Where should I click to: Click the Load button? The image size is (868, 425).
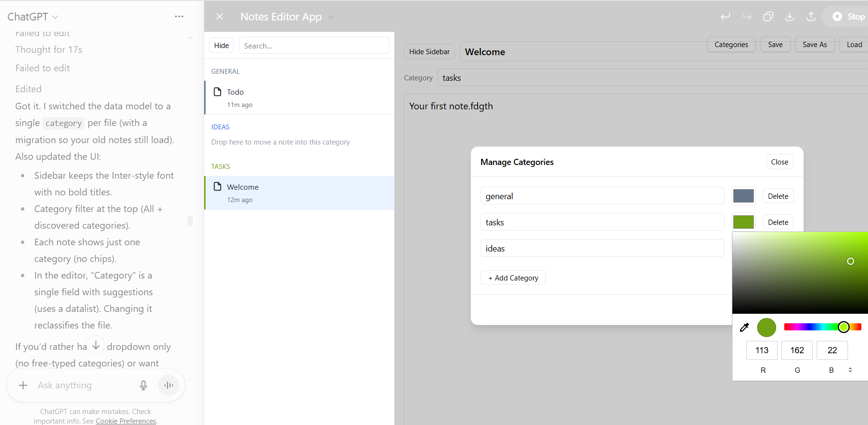[x=854, y=45]
